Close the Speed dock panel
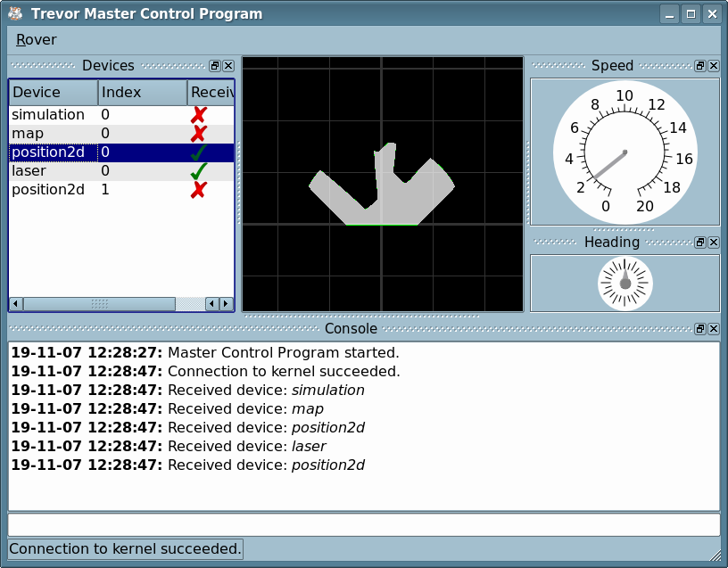This screenshot has width=728, height=568. point(713,66)
